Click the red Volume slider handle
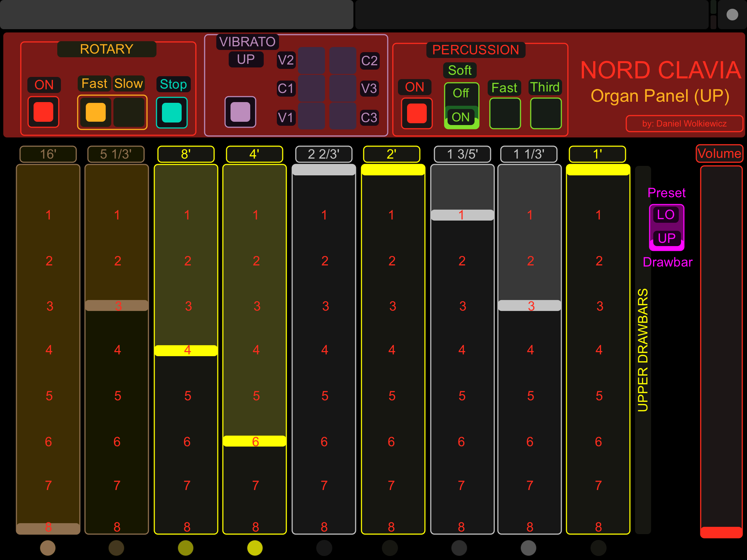The image size is (747, 560). [x=721, y=532]
